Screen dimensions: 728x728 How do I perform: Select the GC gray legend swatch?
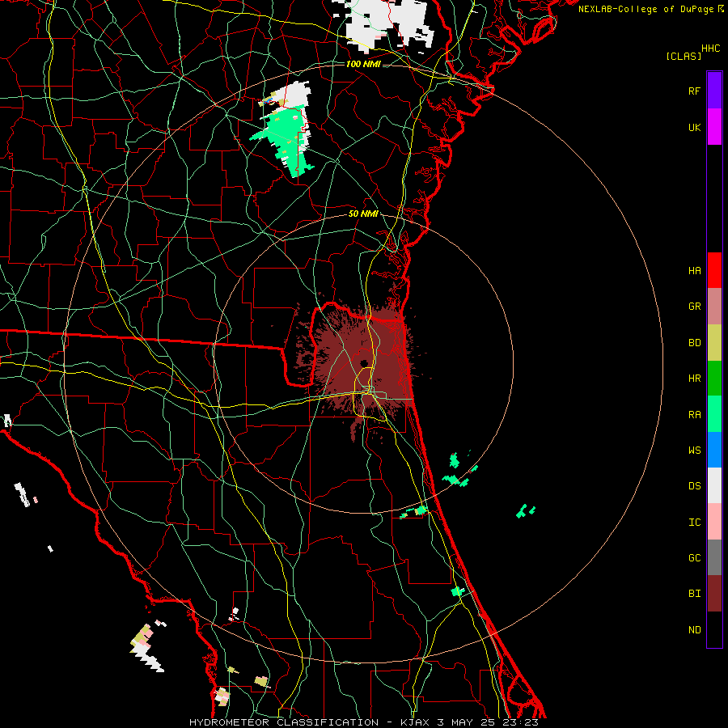[x=714, y=557]
